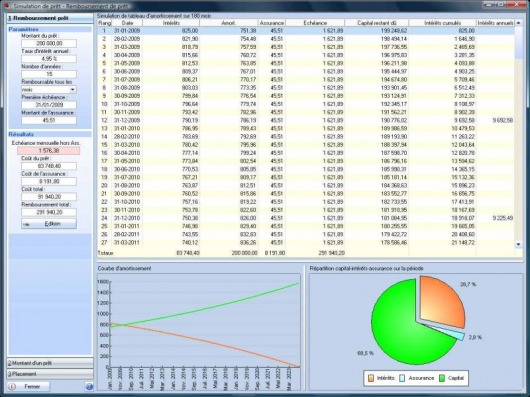Click the 'Montant du prêt' input field
530x397 pixels.
(x=49, y=43)
